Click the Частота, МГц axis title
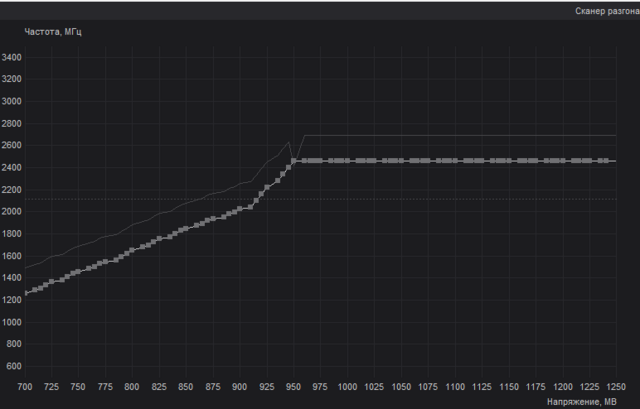 coord(53,32)
